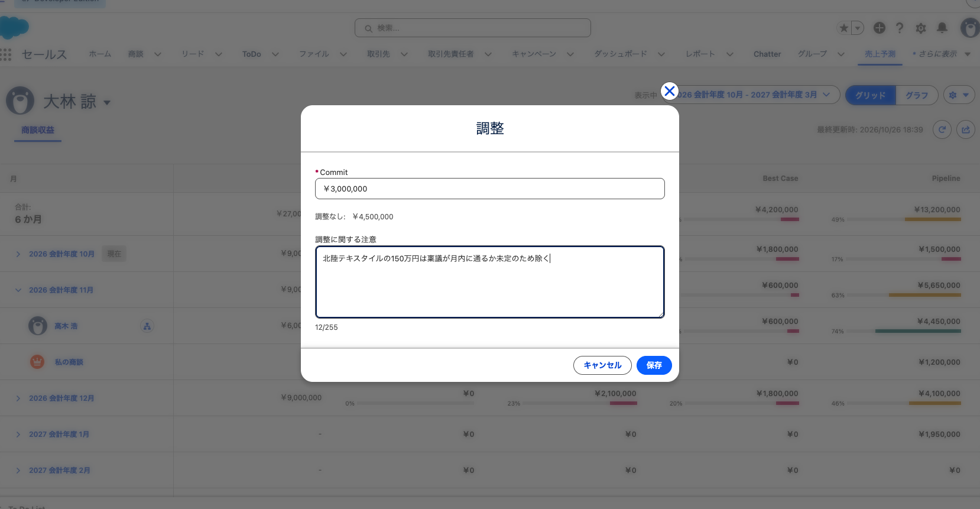Switch to グラフ view

pos(917,95)
